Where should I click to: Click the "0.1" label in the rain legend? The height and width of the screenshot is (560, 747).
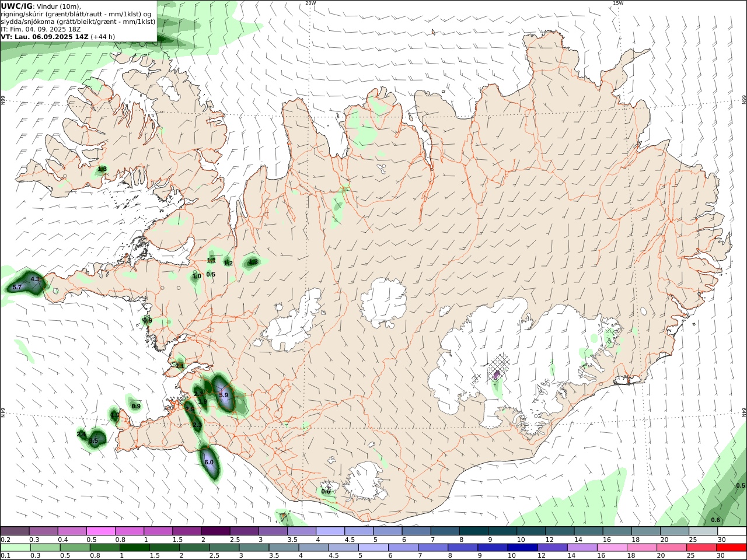coord(5,555)
